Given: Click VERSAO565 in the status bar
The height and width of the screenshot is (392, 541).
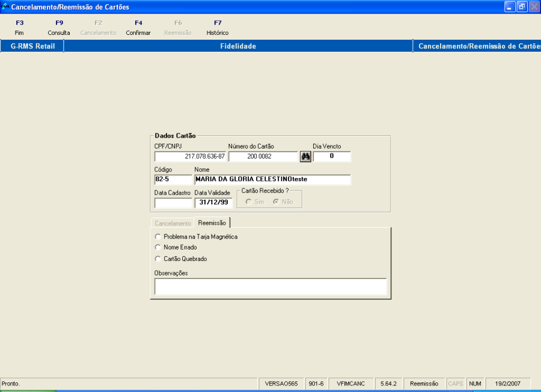Looking at the screenshot, I should tap(281, 384).
